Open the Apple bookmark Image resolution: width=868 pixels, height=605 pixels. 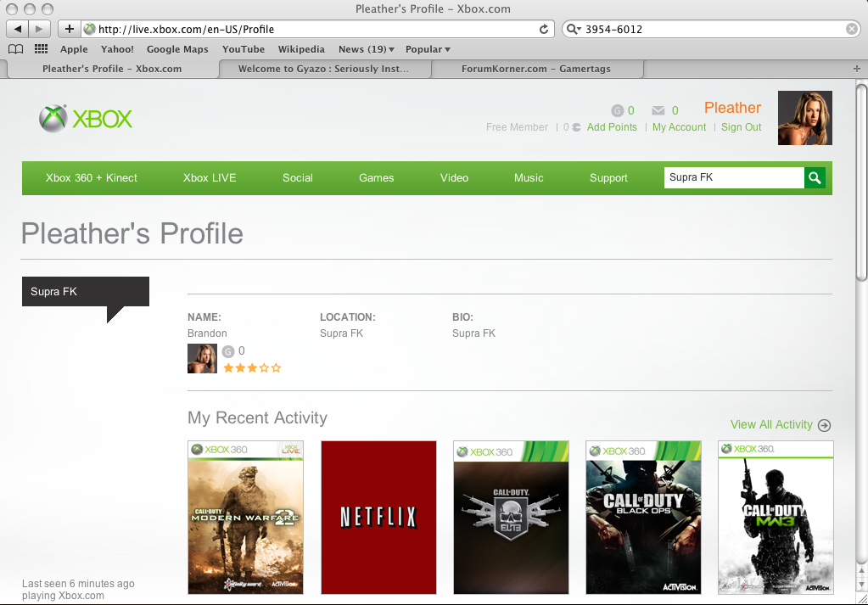[x=74, y=49]
